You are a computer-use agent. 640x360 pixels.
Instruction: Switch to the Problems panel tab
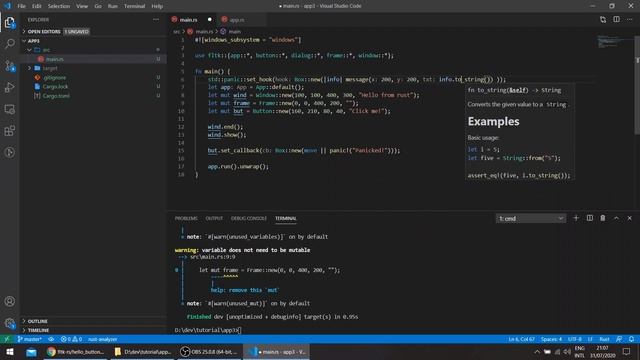coord(186,218)
